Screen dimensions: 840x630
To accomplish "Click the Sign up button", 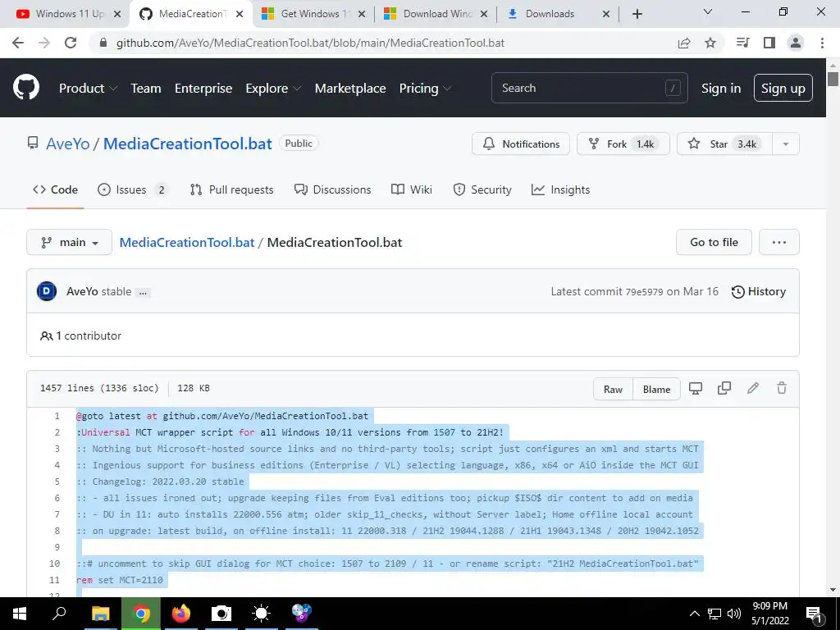I will coord(783,88).
